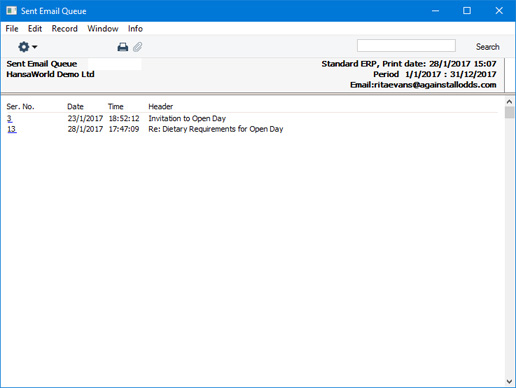Click the email address ritaevans@againstallodds.com

point(435,85)
